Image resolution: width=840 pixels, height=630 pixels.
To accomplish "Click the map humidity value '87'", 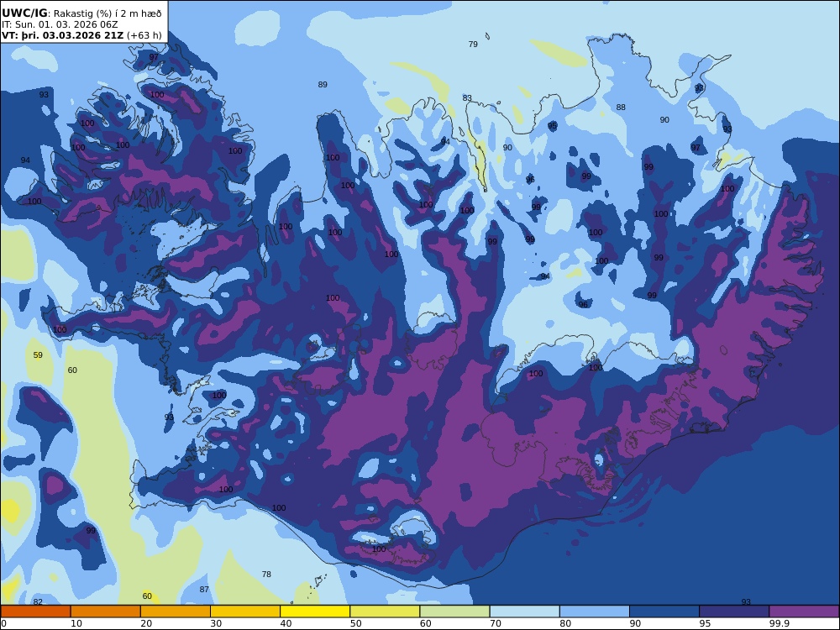I will click(x=204, y=590).
